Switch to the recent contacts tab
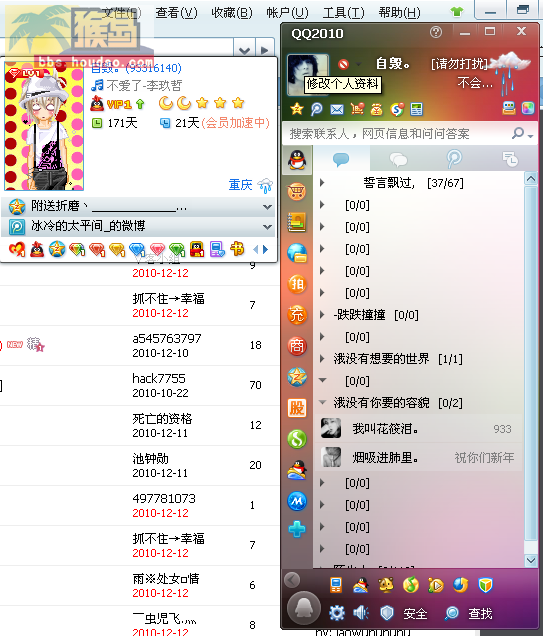Image resolution: width=543 pixels, height=636 pixels. [x=510, y=159]
